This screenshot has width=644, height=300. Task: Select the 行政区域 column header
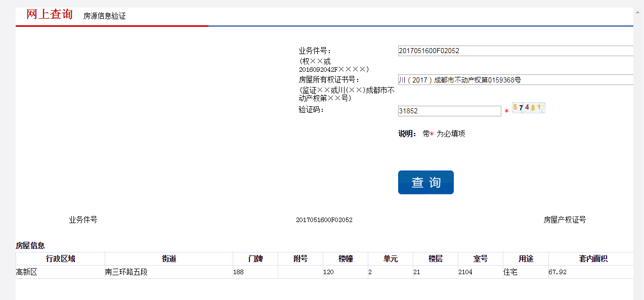pyautogui.click(x=60, y=259)
